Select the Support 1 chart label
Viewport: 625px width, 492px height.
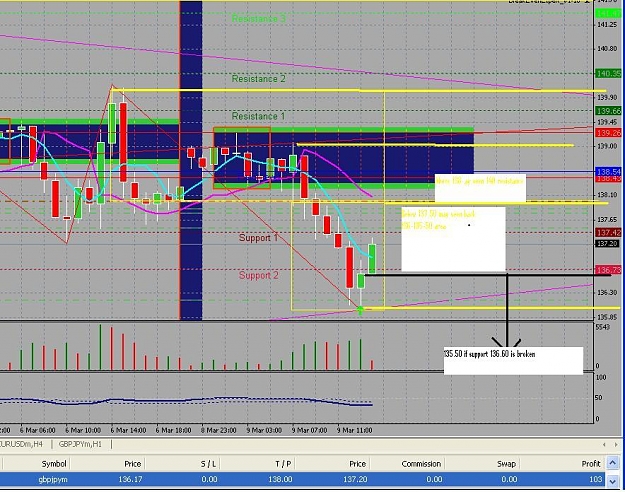click(x=258, y=238)
